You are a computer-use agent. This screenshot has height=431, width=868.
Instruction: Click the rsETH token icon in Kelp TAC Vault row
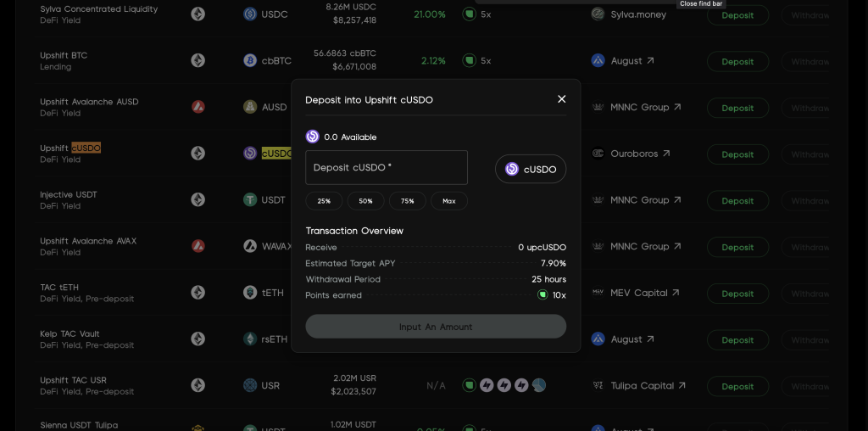(x=250, y=339)
